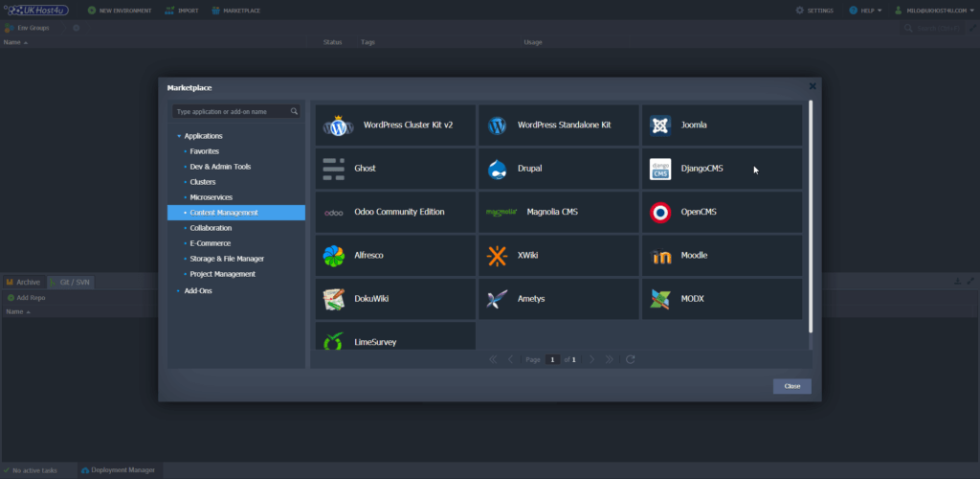Screen dimensions: 980x479
Task: Open the OpenCMS circular icon
Action: [x=660, y=213]
